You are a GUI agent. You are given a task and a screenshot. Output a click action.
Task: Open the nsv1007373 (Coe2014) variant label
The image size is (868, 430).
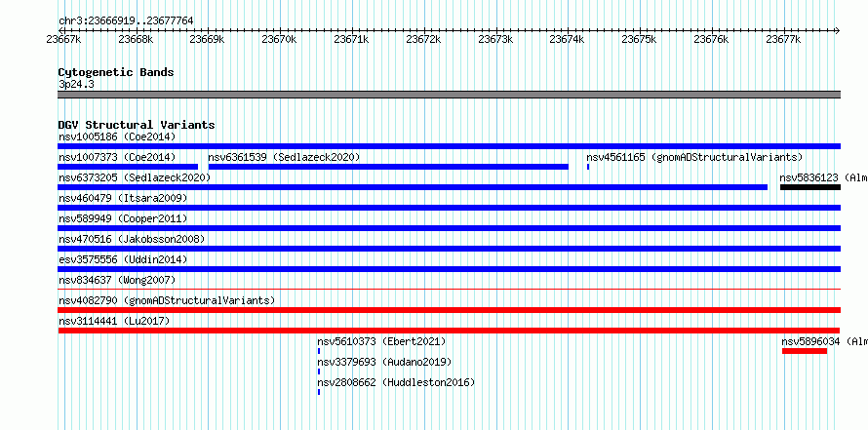pyautogui.click(x=117, y=157)
